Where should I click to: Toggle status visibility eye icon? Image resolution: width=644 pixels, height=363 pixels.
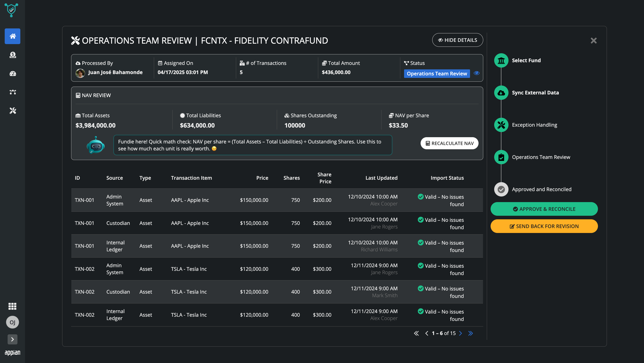click(x=477, y=73)
